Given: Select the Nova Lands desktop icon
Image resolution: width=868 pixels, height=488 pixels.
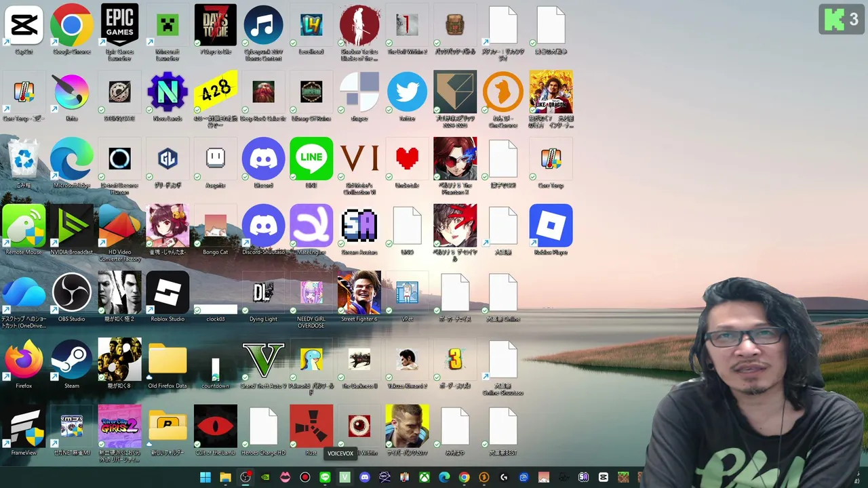Looking at the screenshot, I should 167,92.
